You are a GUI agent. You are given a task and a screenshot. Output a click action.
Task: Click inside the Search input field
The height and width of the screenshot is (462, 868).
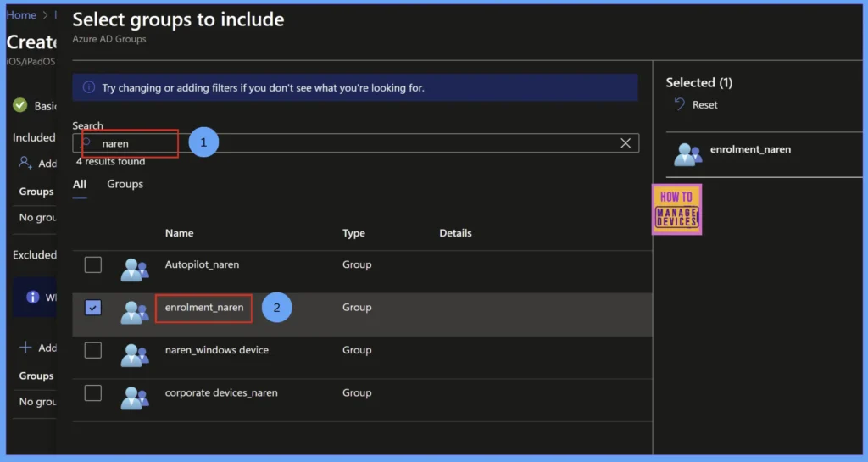[x=355, y=143]
